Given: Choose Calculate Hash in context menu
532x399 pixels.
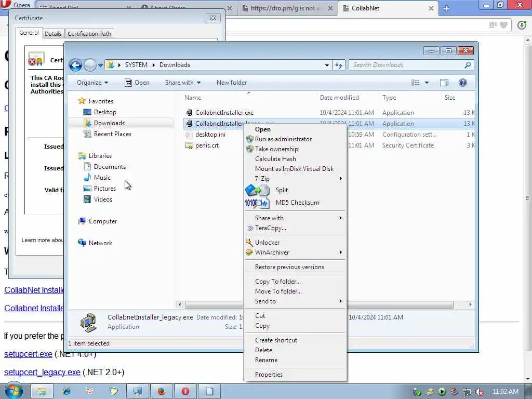Looking at the screenshot, I should [x=295, y=159].
